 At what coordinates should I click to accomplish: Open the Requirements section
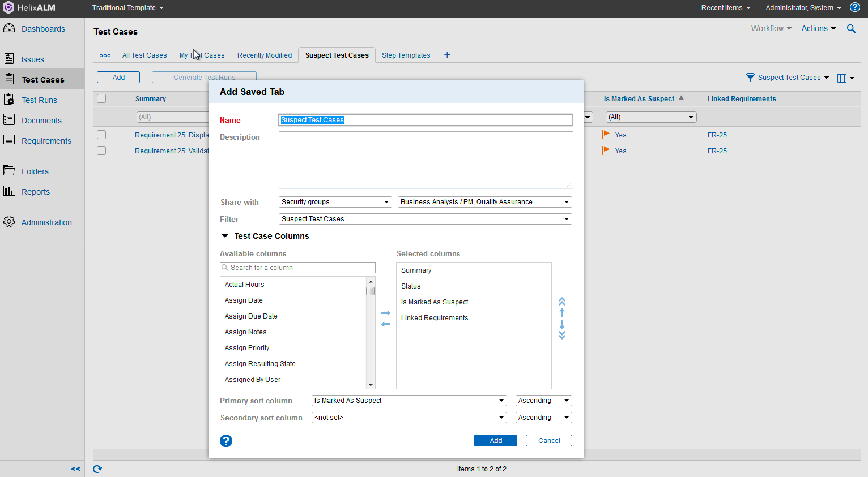[x=46, y=141]
